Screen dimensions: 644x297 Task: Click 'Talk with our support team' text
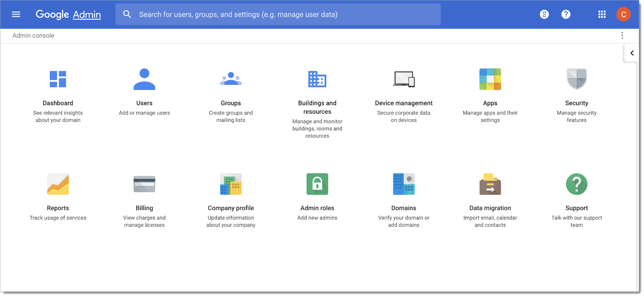(x=577, y=221)
